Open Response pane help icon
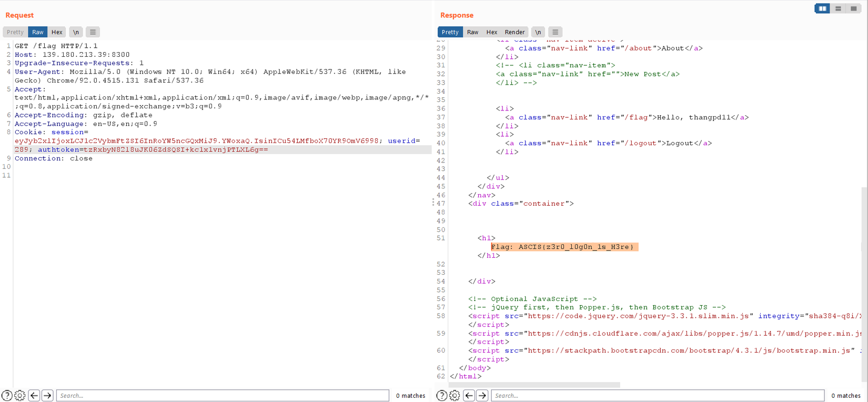The width and height of the screenshot is (868, 402). click(442, 396)
